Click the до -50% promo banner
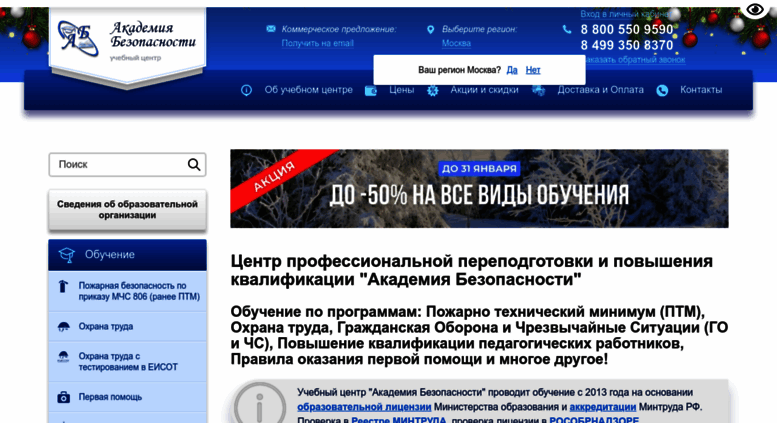The width and height of the screenshot is (777, 423). 479,189
